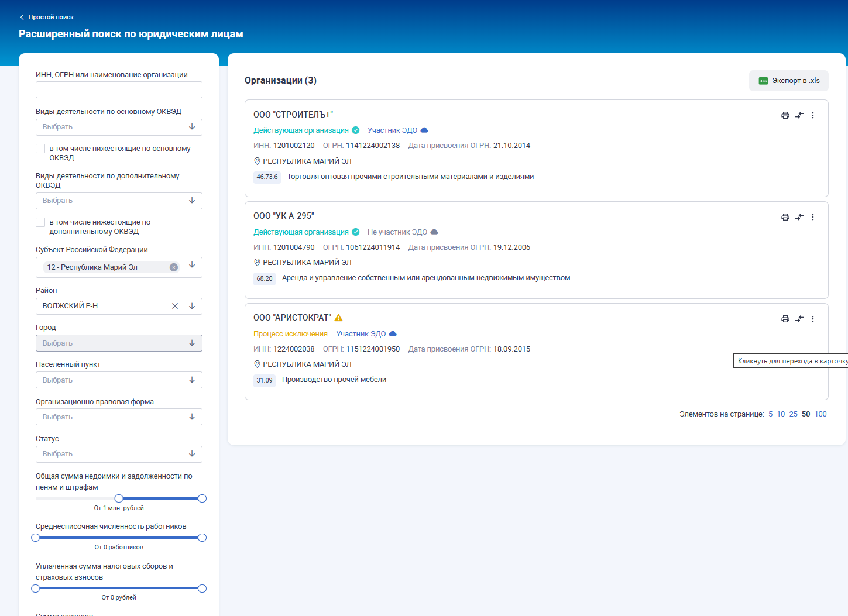Click warning triangle next to ООО "АРИСТОКРАТ"
Viewport: 848px width, 616px height.
(338, 318)
